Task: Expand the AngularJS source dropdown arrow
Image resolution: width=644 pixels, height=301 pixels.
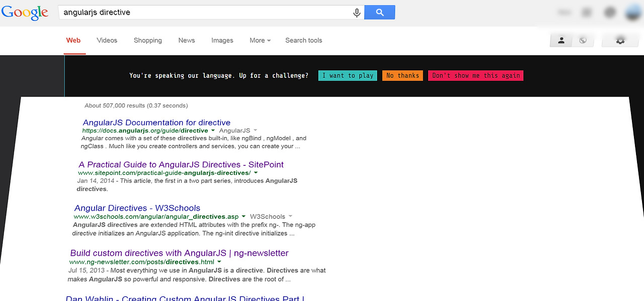Action: (255, 131)
